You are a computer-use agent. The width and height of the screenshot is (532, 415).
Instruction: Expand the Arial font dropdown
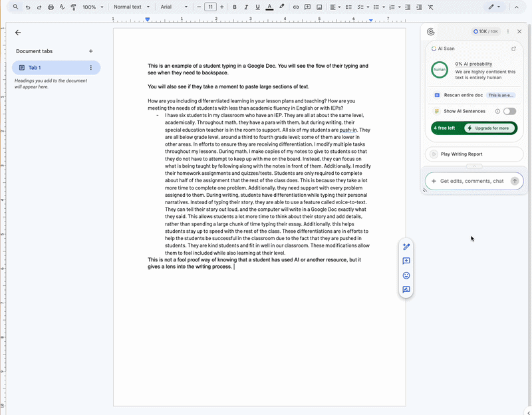(174, 7)
